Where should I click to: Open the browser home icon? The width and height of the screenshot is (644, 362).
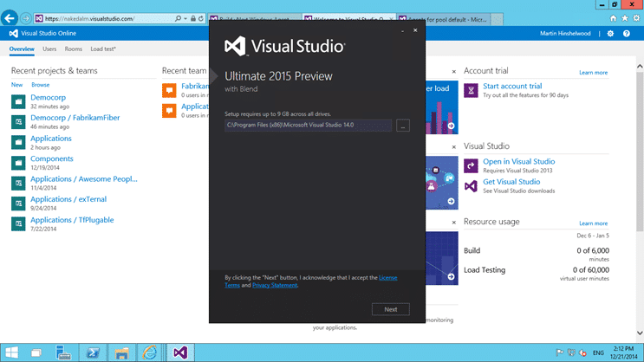tap(613, 18)
